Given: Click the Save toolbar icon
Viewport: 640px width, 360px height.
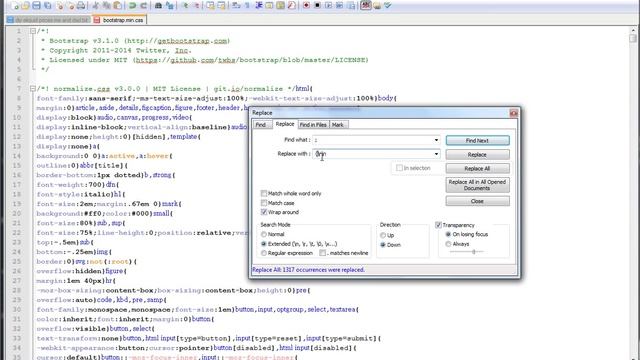Looking at the screenshot, I should pyautogui.click(x=36, y=5).
